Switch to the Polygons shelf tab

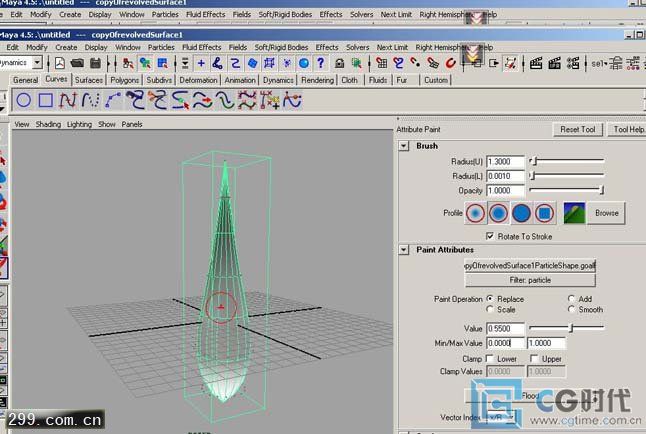[x=124, y=80]
